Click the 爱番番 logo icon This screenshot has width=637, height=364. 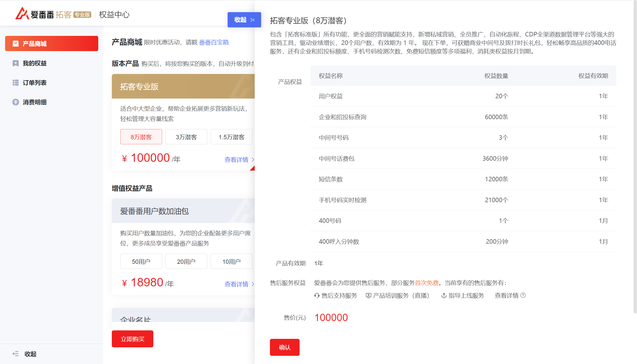click(x=22, y=14)
